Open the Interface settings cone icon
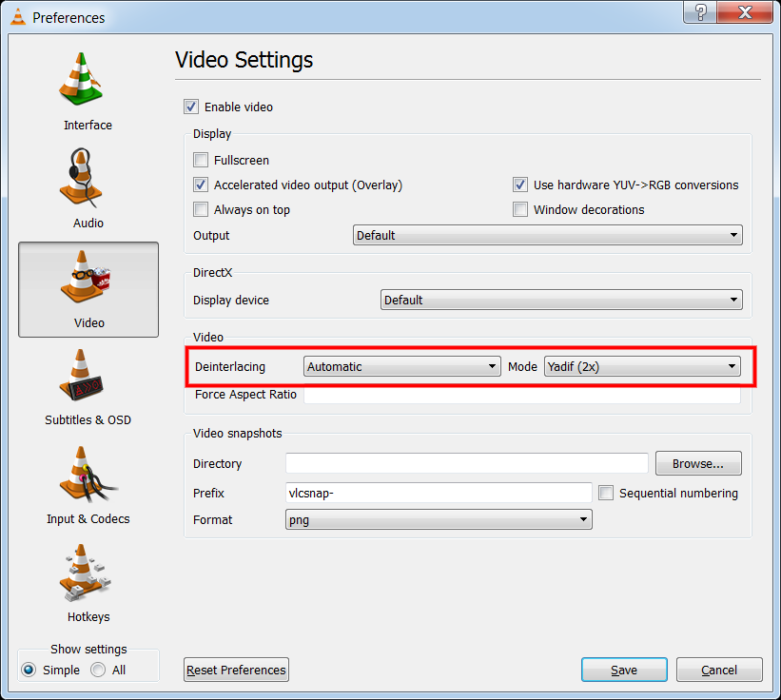 point(81,79)
